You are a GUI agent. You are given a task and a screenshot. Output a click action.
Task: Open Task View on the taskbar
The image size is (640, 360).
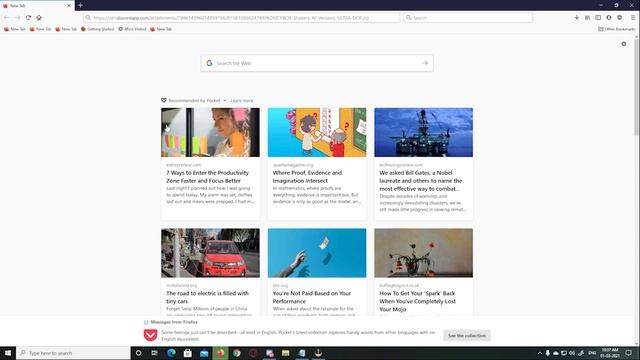pyautogui.click(x=154, y=353)
